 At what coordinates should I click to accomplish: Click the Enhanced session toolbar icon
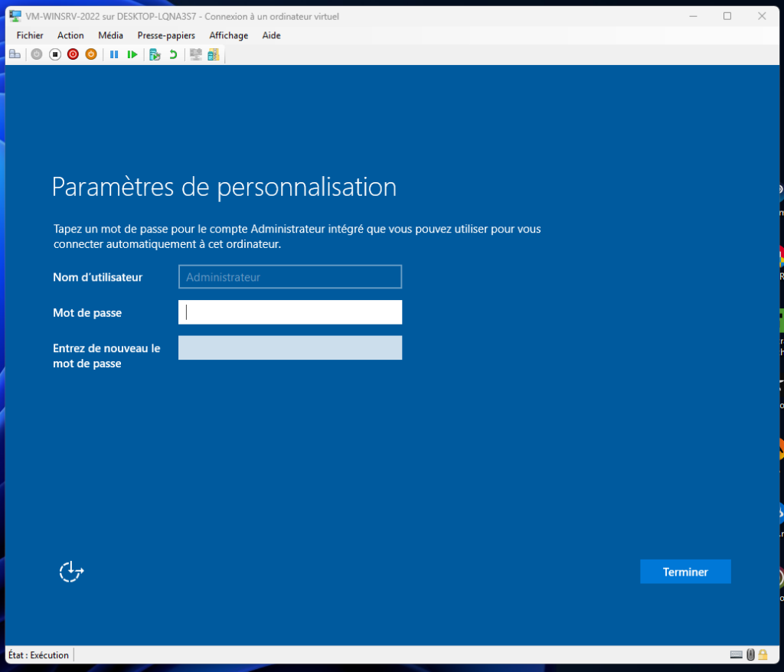pos(196,54)
